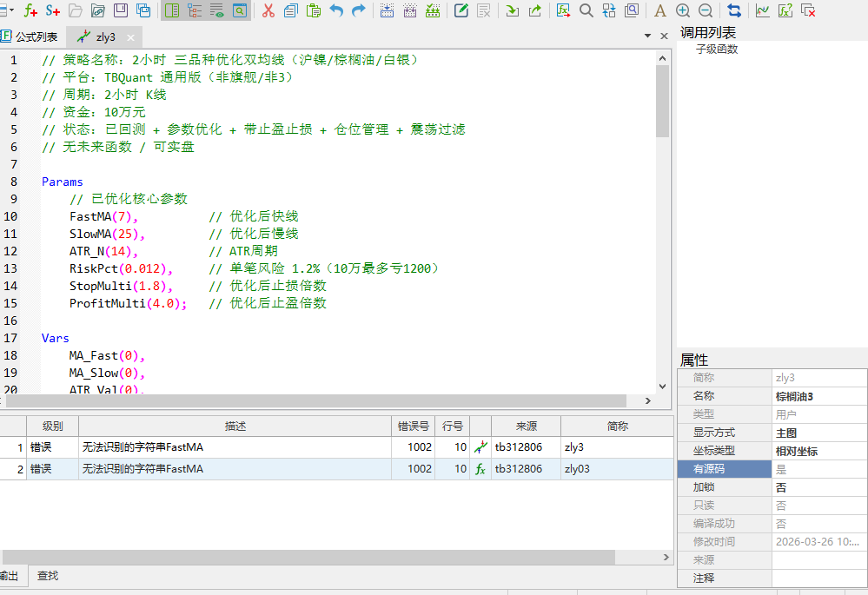Click the undo arrow icon

click(x=336, y=10)
